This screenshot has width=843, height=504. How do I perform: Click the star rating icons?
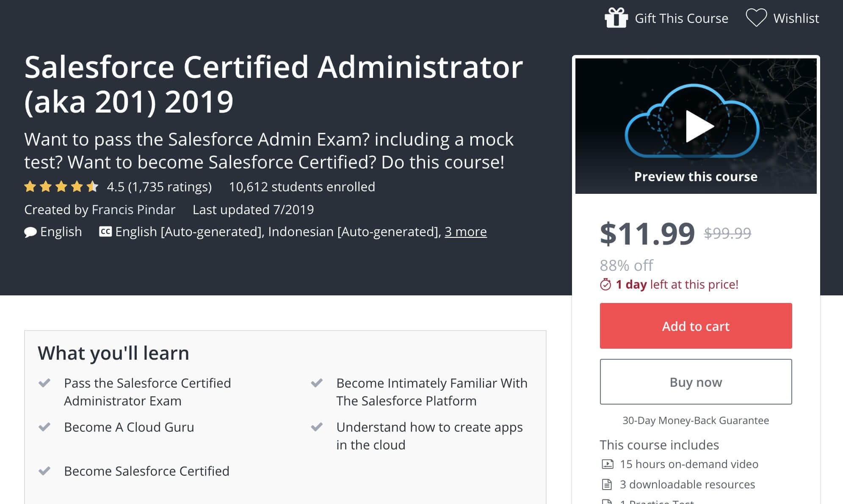coord(61,187)
